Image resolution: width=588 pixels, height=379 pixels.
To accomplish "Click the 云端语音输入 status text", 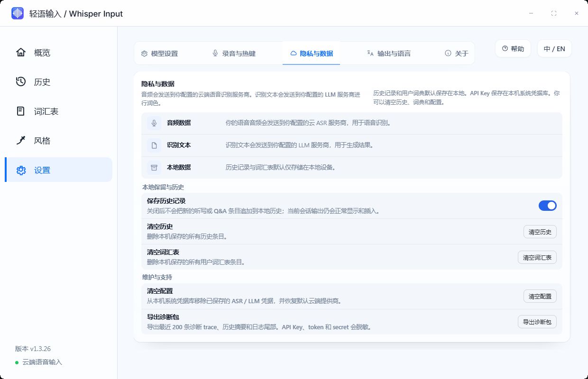I will point(42,362).
